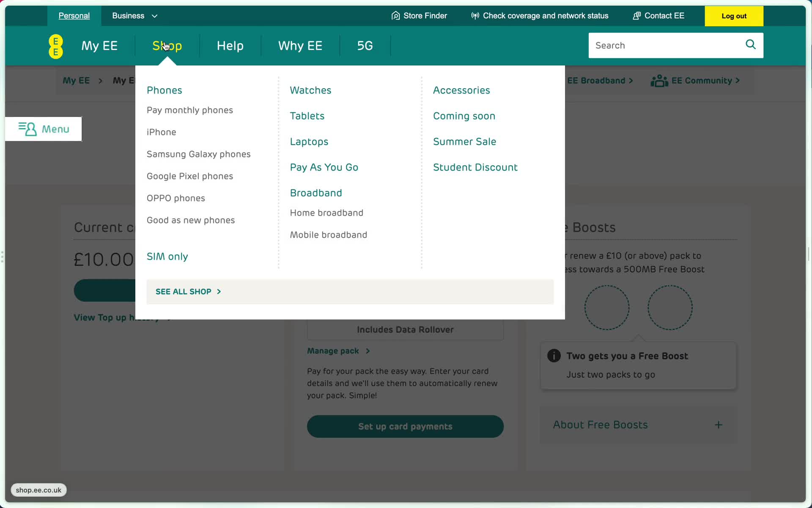The height and width of the screenshot is (508, 812).
Task: Click the info icon beside Two gets you a Free Boost
Action: click(554, 356)
